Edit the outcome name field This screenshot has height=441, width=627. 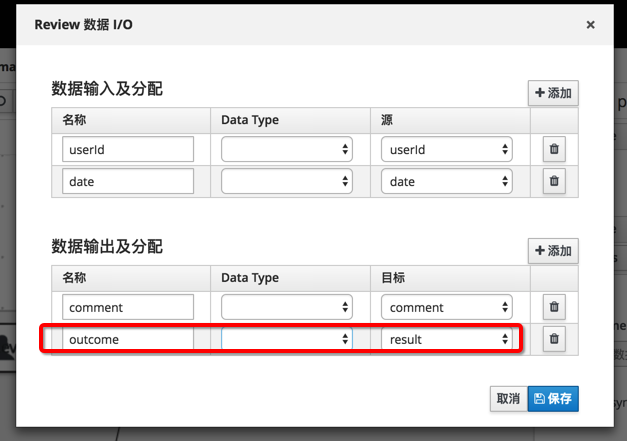(x=128, y=339)
